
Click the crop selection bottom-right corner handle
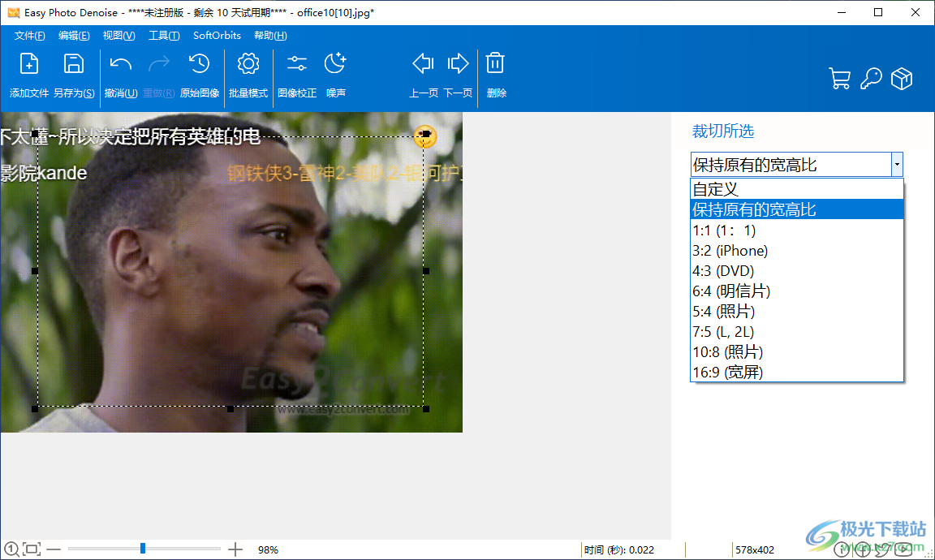pyautogui.click(x=426, y=408)
